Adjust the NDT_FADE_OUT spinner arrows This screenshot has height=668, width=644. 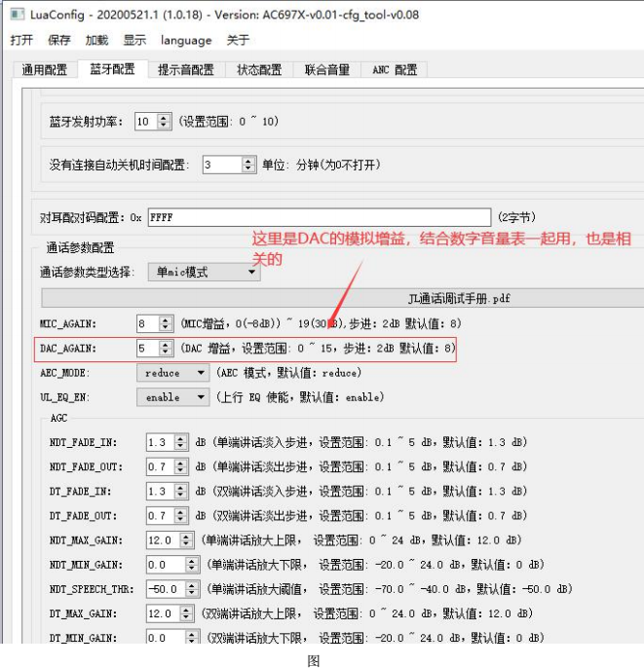(x=181, y=466)
